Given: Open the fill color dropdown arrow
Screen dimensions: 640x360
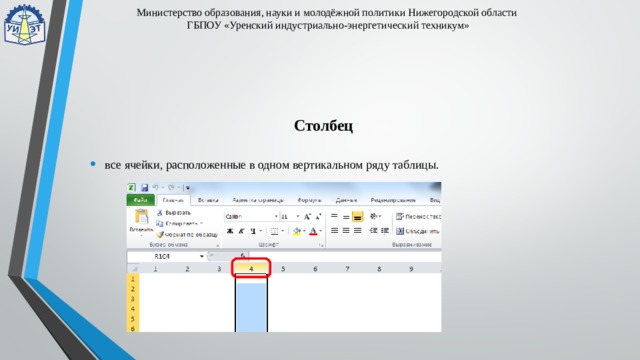Looking at the screenshot, I should [x=304, y=231].
